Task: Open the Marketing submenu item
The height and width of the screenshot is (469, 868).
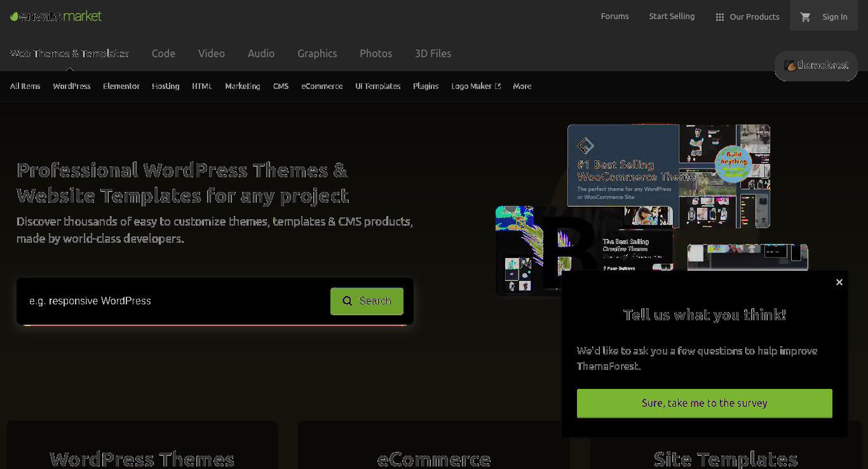Action: (x=242, y=86)
